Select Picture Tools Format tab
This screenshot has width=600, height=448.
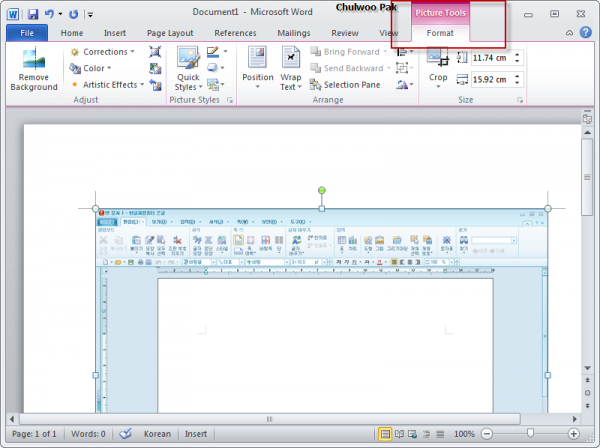click(x=440, y=33)
